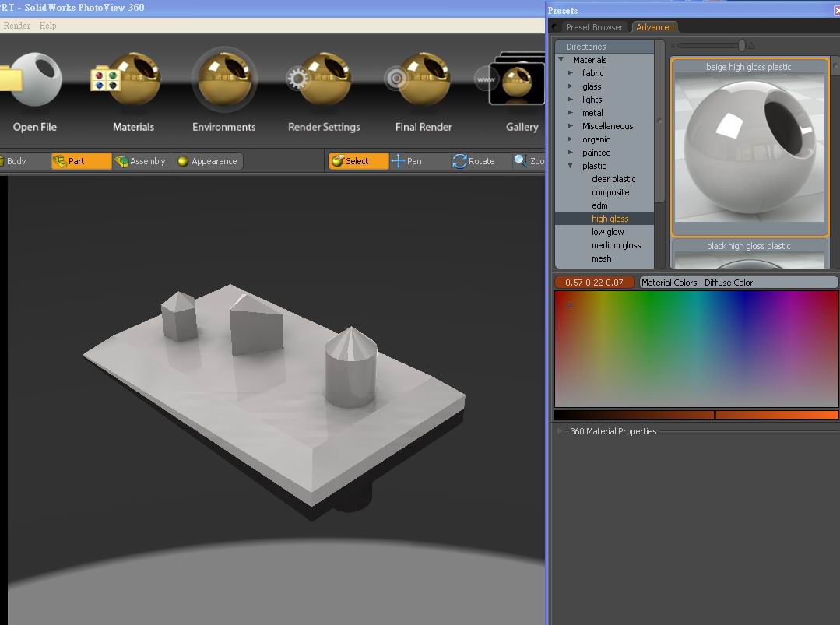The image size is (840, 625).
Task: Expand the lights folder arrow
Action: click(x=571, y=100)
